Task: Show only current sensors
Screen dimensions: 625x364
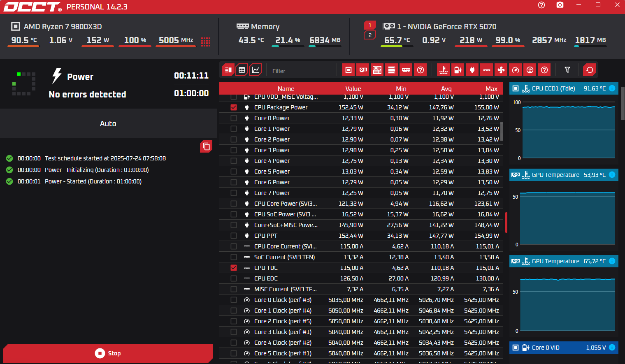Action: tap(487, 70)
